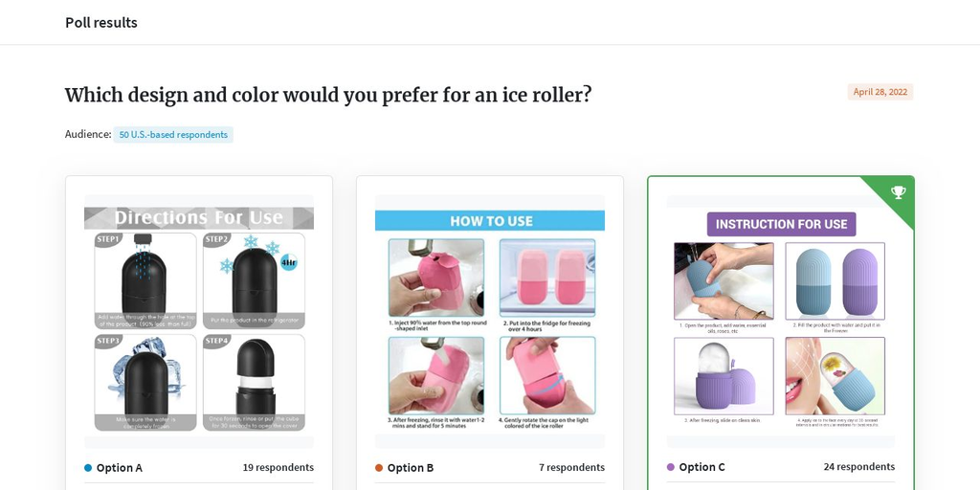Click the STEP1 black roller picture in Option A
Viewport: 980px width, 490px height.
point(145,280)
